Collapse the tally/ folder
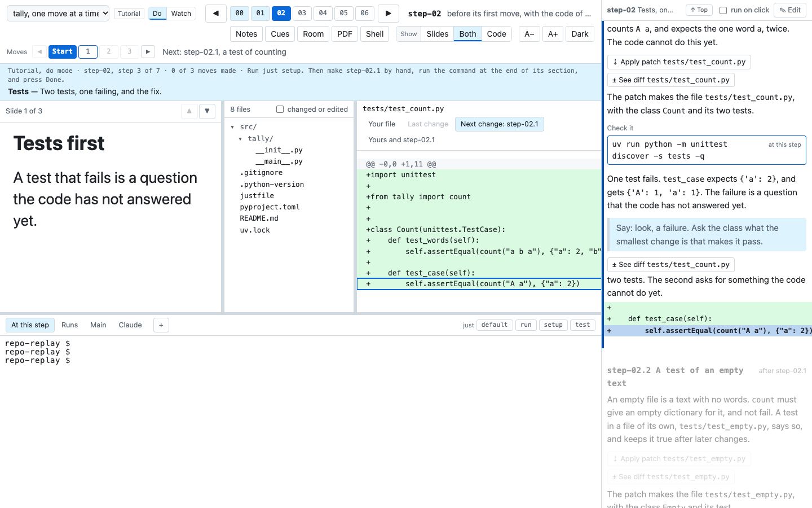 [240, 139]
